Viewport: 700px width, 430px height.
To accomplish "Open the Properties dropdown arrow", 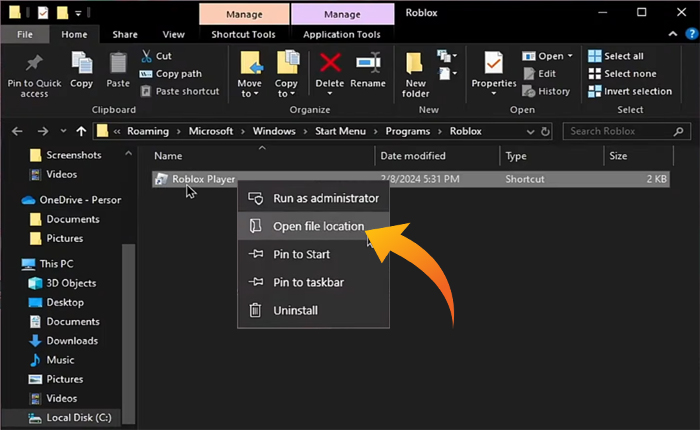I will tap(494, 94).
